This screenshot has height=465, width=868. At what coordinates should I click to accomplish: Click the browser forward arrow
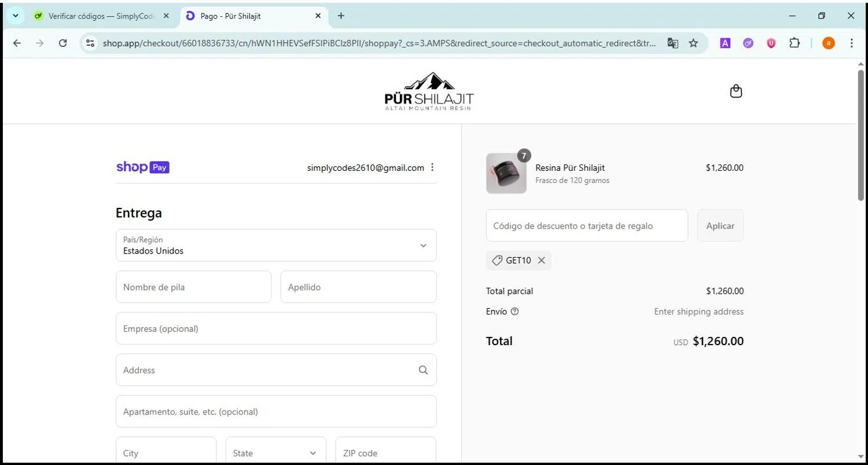pos(39,43)
